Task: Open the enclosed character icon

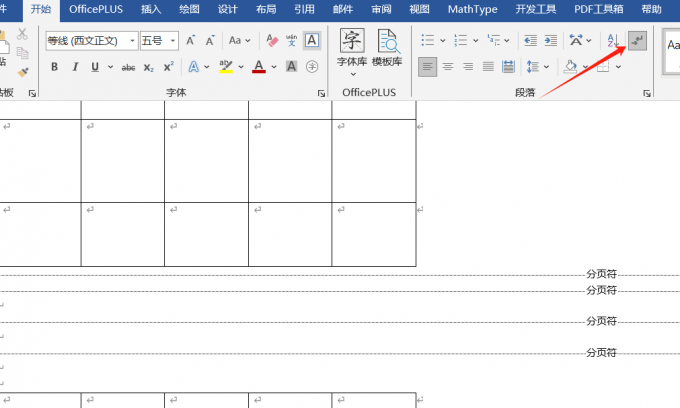Action: 312,66
